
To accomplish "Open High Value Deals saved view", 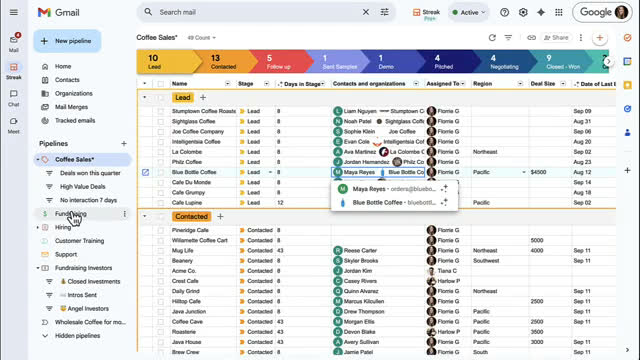I will (82, 187).
